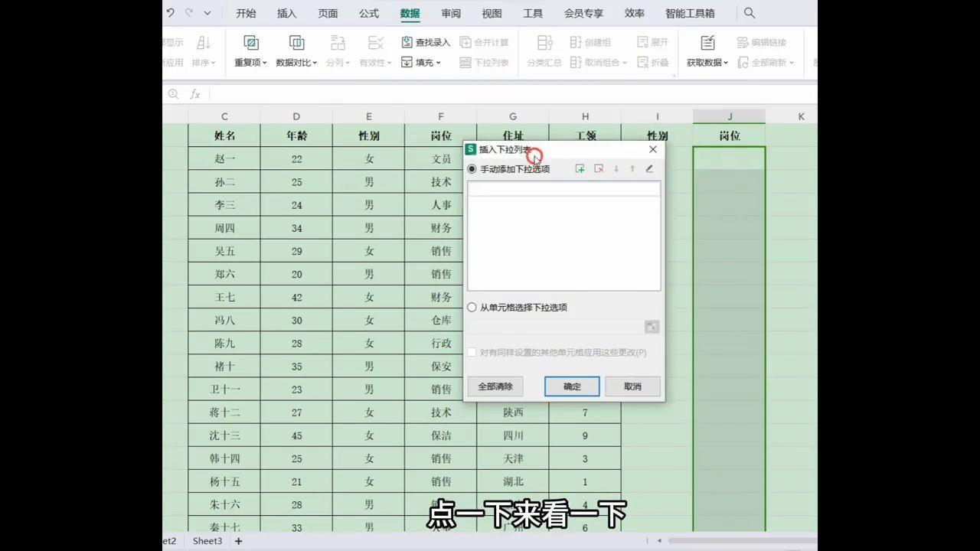Select the cell containing 沈十三
The height and width of the screenshot is (551, 980).
click(x=224, y=435)
